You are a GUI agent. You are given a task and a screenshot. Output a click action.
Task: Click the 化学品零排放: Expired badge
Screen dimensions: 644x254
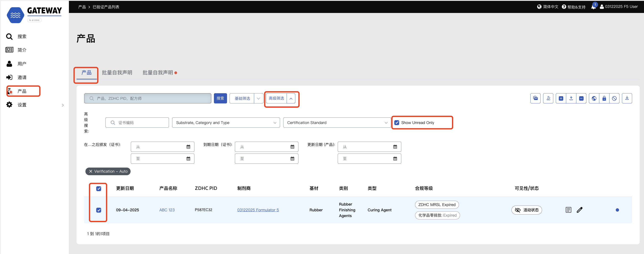point(437,215)
